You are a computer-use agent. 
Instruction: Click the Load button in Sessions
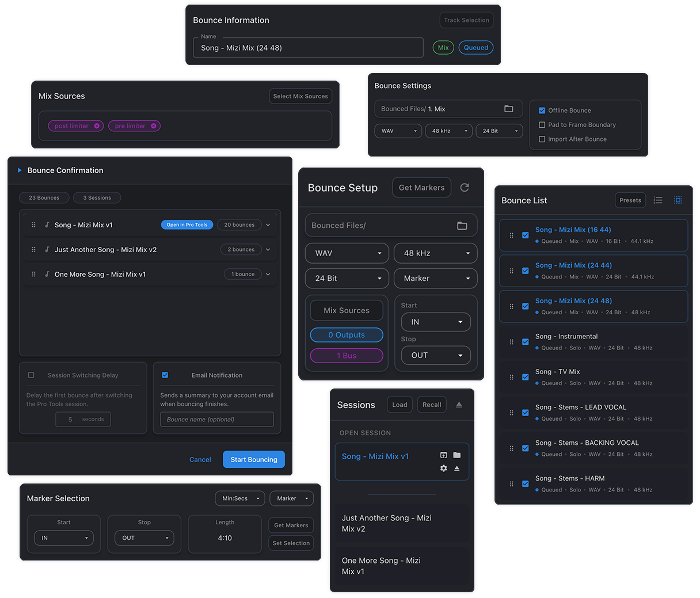pos(400,405)
